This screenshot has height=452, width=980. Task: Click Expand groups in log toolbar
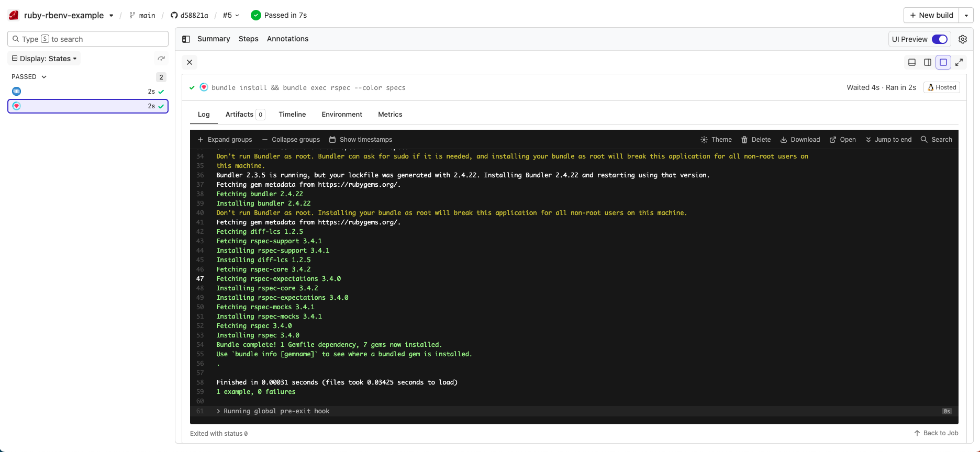pos(225,140)
